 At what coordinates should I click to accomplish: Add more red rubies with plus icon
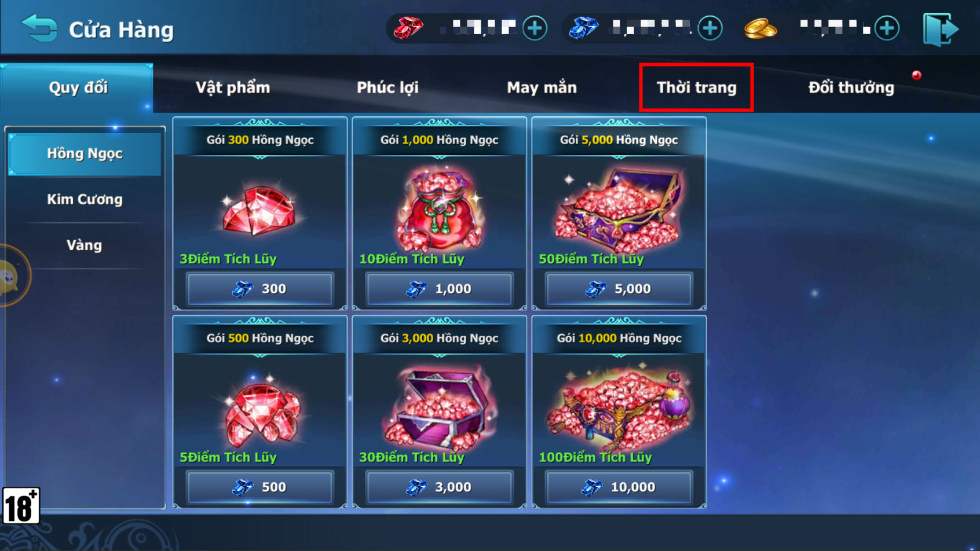click(x=535, y=28)
